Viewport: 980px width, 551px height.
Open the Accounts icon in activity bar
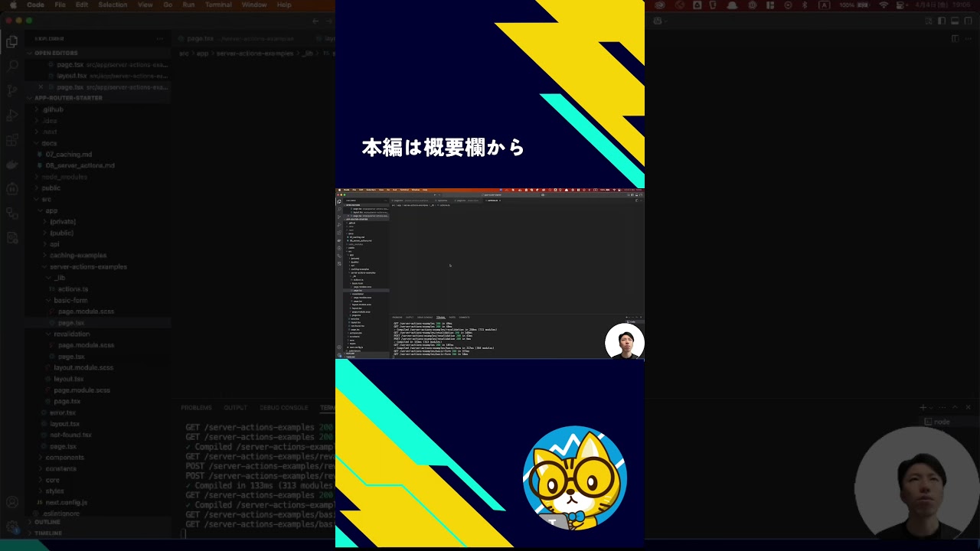tap(12, 503)
